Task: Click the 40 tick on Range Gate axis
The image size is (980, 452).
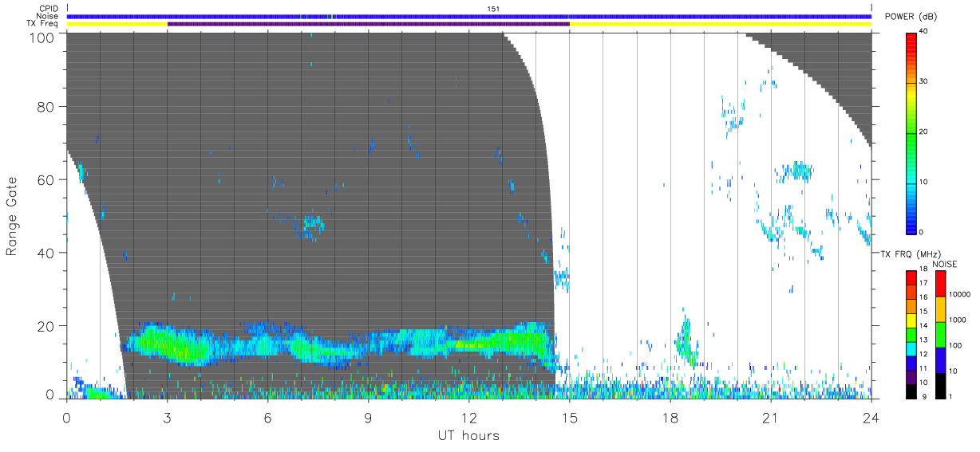Action: [47, 253]
